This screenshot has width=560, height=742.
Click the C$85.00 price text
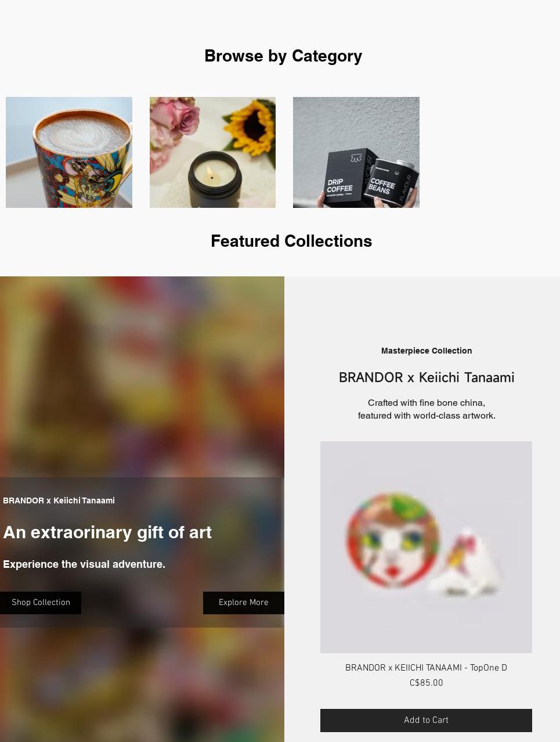[426, 683]
